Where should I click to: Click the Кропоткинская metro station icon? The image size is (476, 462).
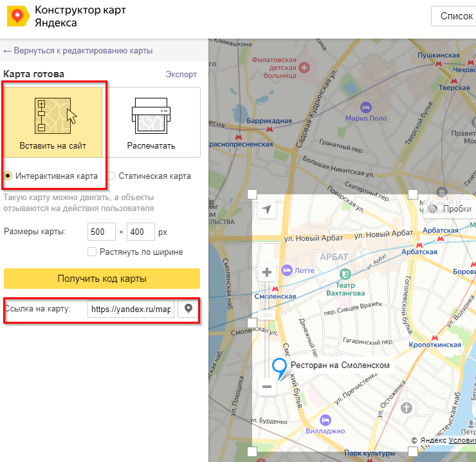click(435, 337)
